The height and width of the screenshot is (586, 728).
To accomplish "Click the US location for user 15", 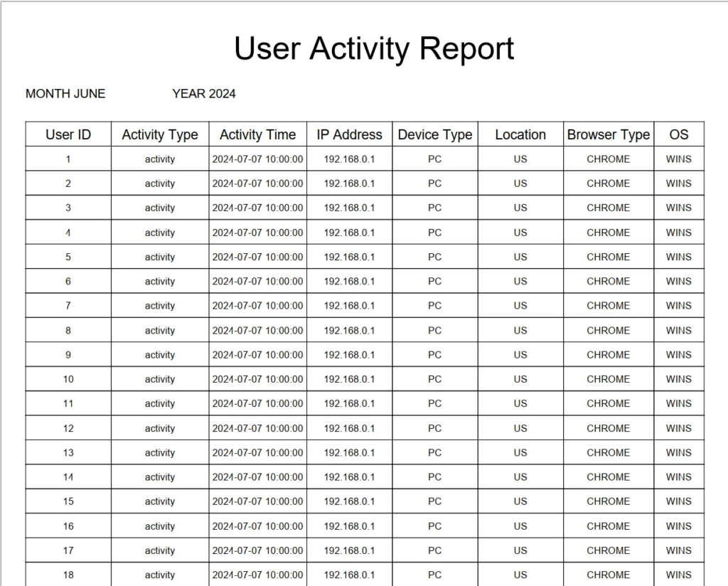I will pyautogui.click(x=520, y=501).
